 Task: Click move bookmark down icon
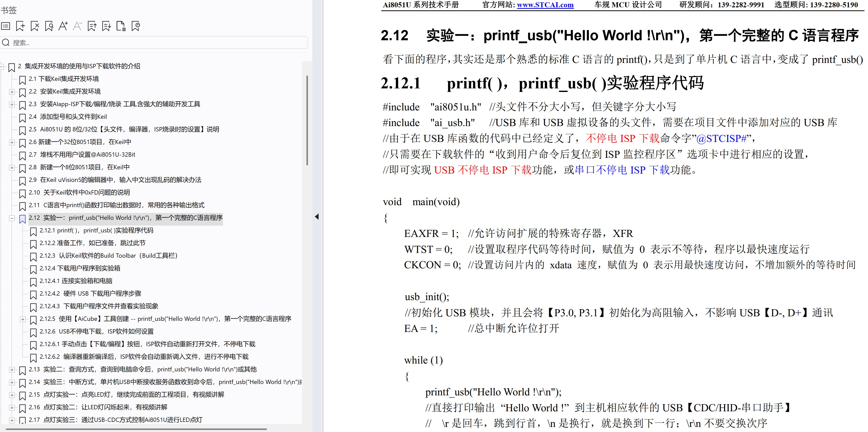pyautogui.click(x=106, y=26)
